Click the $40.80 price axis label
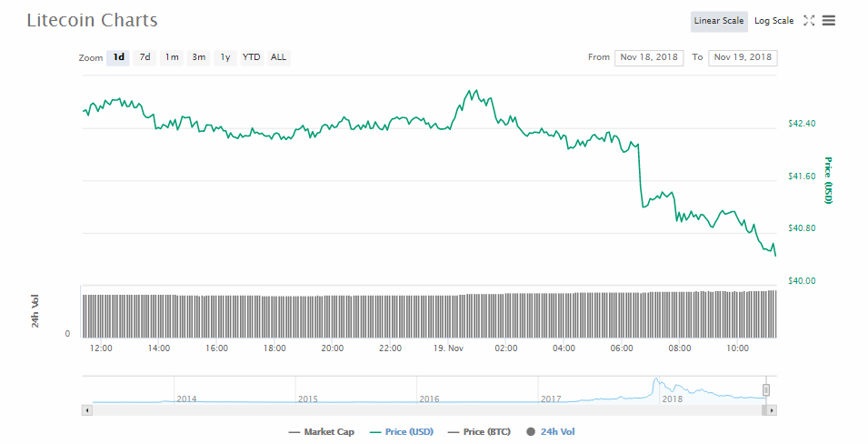 802,228
